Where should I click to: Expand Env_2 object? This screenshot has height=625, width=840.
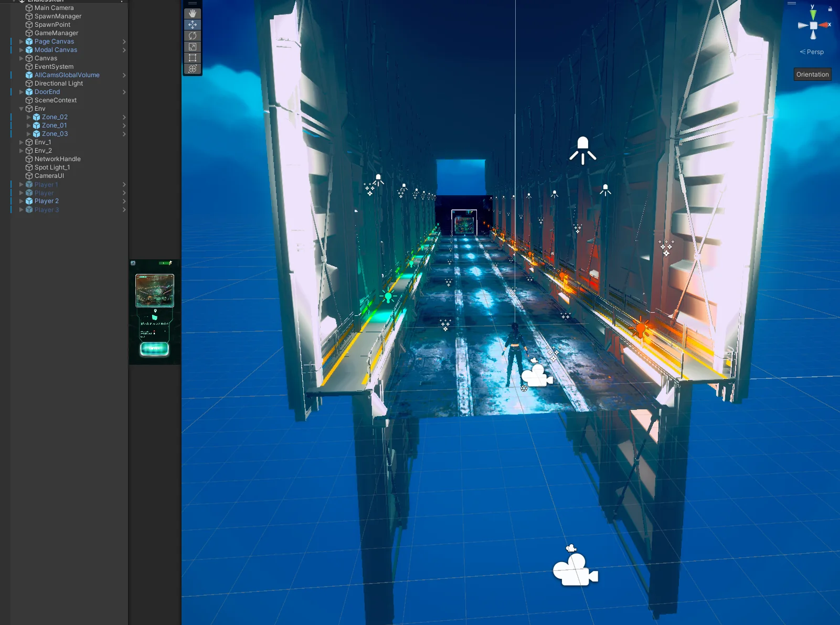point(22,151)
